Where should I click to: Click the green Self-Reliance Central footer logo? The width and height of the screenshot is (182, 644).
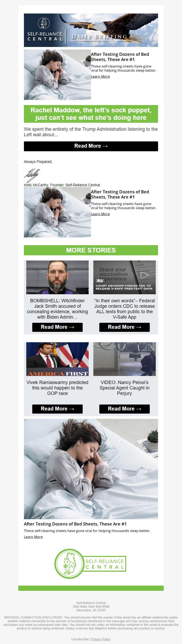coord(90,564)
